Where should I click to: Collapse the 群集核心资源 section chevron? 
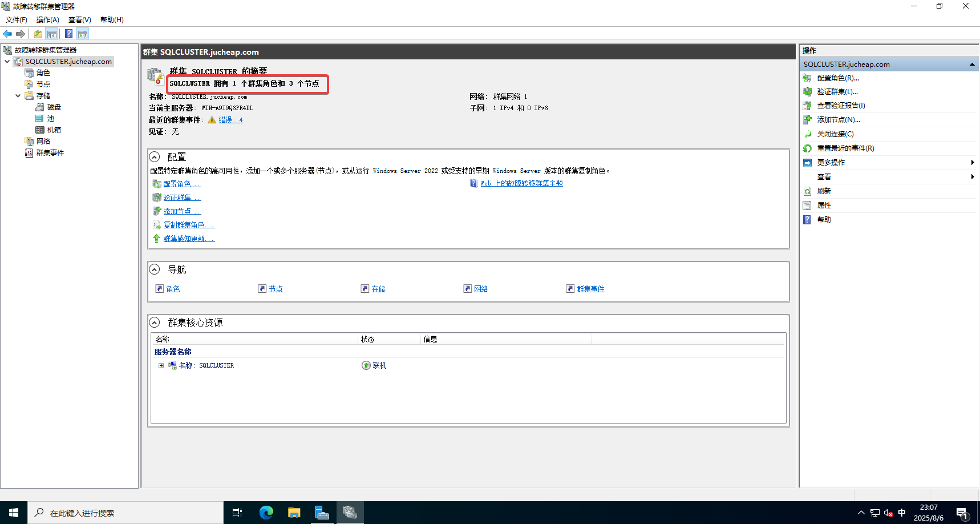(x=155, y=323)
